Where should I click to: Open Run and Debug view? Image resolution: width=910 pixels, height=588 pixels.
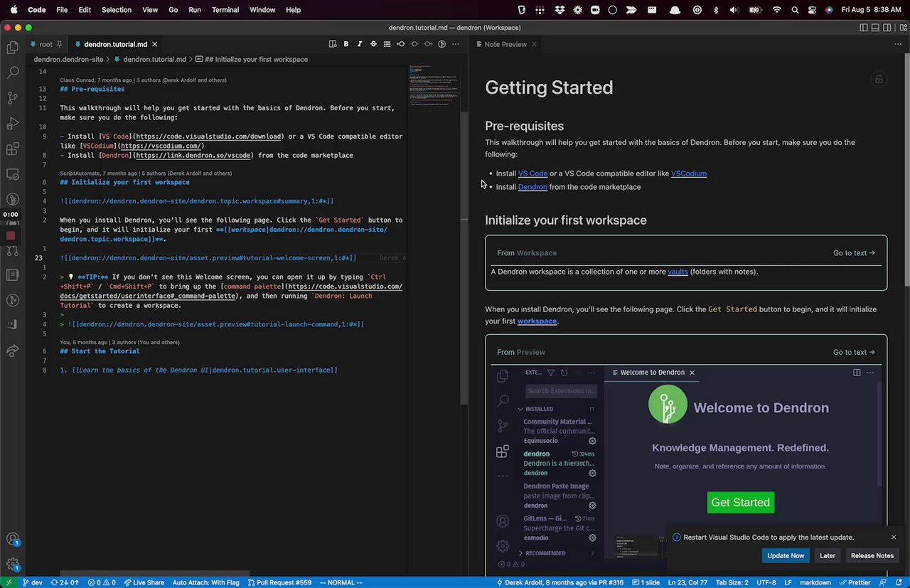12,124
